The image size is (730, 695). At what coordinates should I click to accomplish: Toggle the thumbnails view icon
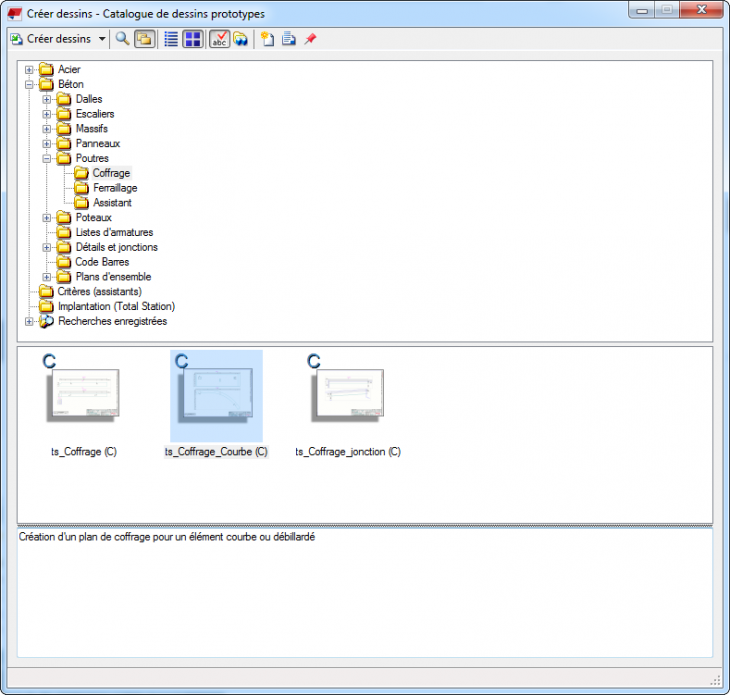tap(192, 39)
